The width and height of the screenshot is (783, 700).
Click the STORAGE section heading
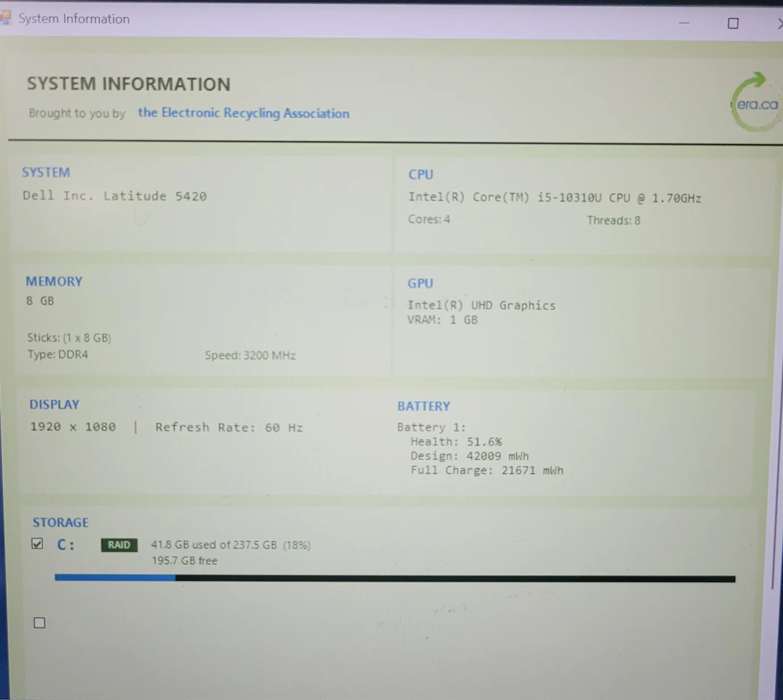(x=60, y=522)
